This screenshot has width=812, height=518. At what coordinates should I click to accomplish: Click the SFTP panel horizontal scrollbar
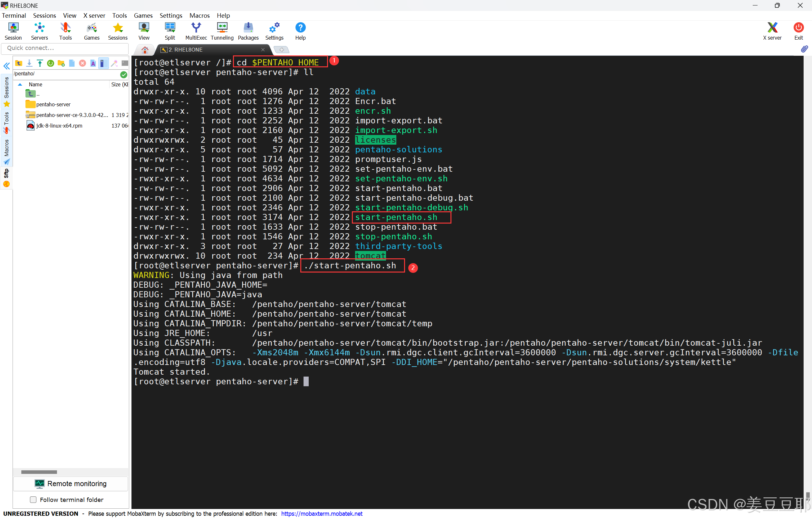point(39,472)
